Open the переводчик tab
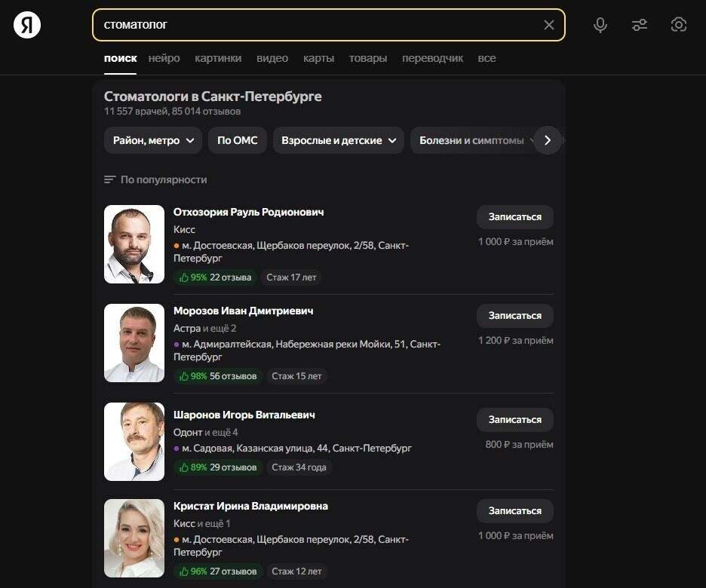This screenshot has width=706, height=588. tap(434, 58)
